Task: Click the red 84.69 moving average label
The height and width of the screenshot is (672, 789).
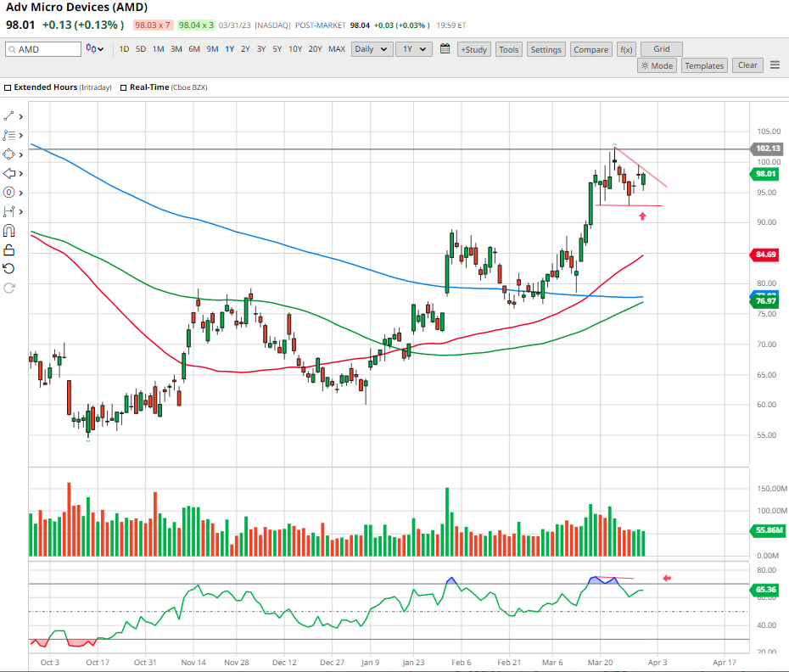Action: (764, 255)
